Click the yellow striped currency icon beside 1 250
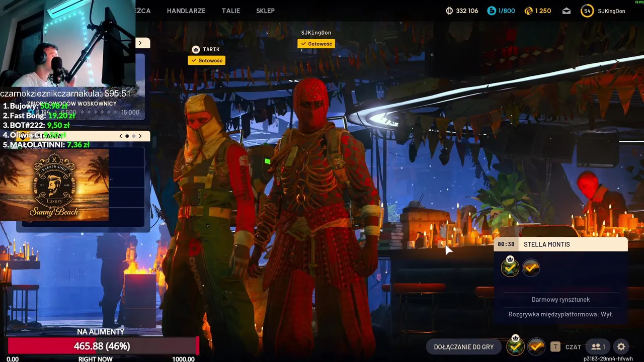Viewport: 644px width, 362px height. pos(528,11)
